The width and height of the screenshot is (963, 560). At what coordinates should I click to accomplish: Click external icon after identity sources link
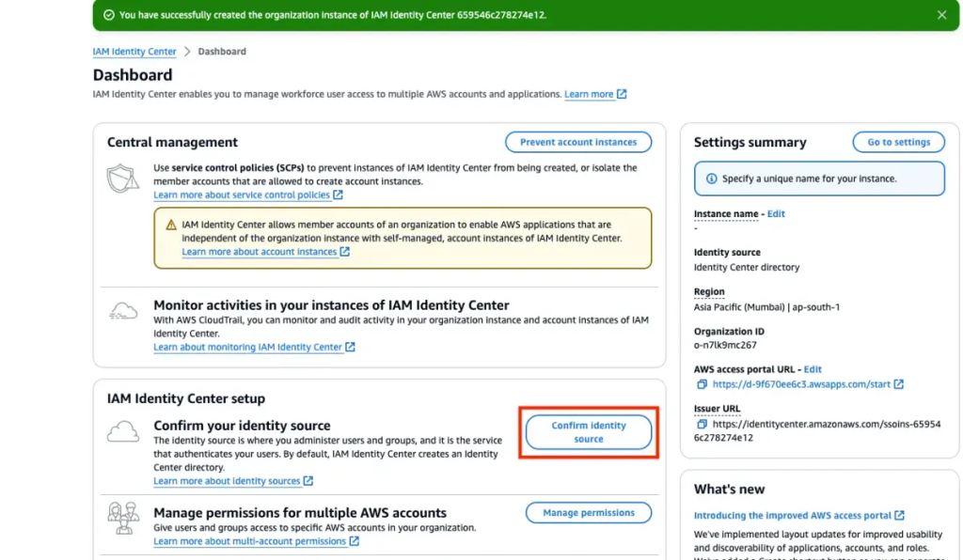pos(308,481)
